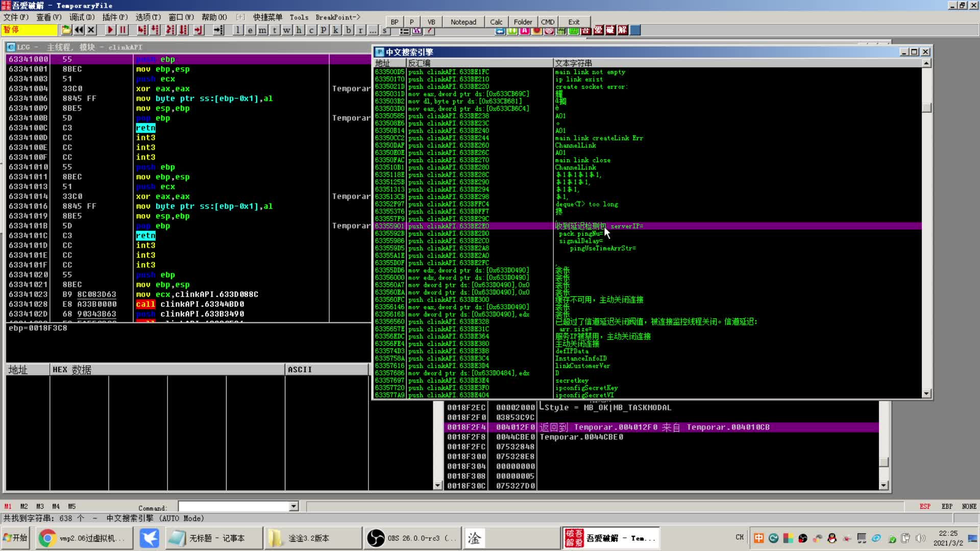Click the CMD command icon
The image size is (980, 551).
(549, 22)
